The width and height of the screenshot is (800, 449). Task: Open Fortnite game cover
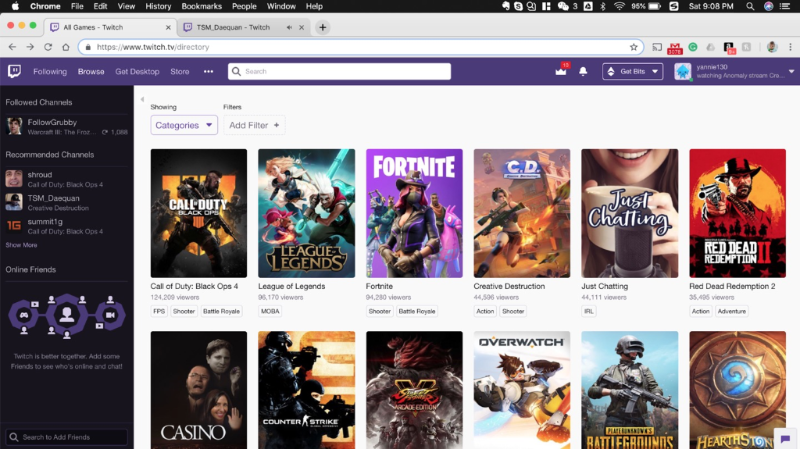click(414, 213)
